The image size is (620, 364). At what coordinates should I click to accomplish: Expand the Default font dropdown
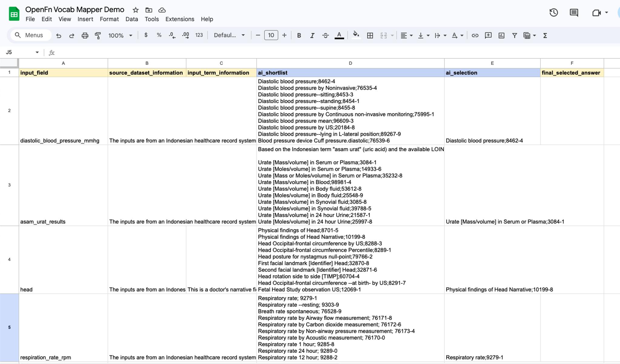click(x=229, y=35)
